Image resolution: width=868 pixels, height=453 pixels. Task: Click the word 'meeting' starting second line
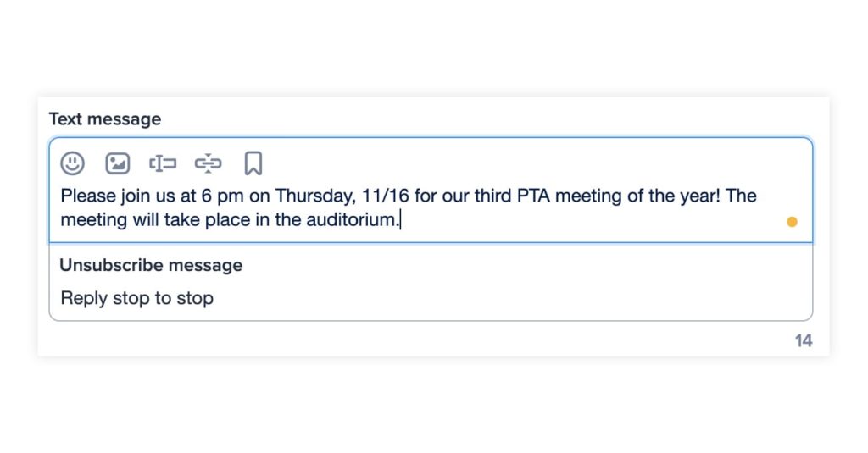point(92,220)
